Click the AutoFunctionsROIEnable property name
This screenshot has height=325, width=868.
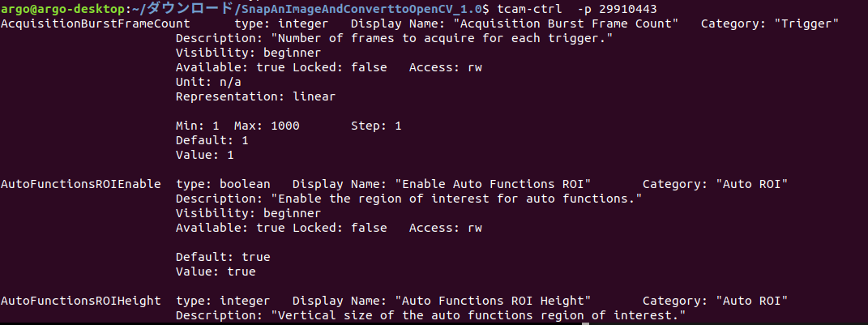pos(81,184)
